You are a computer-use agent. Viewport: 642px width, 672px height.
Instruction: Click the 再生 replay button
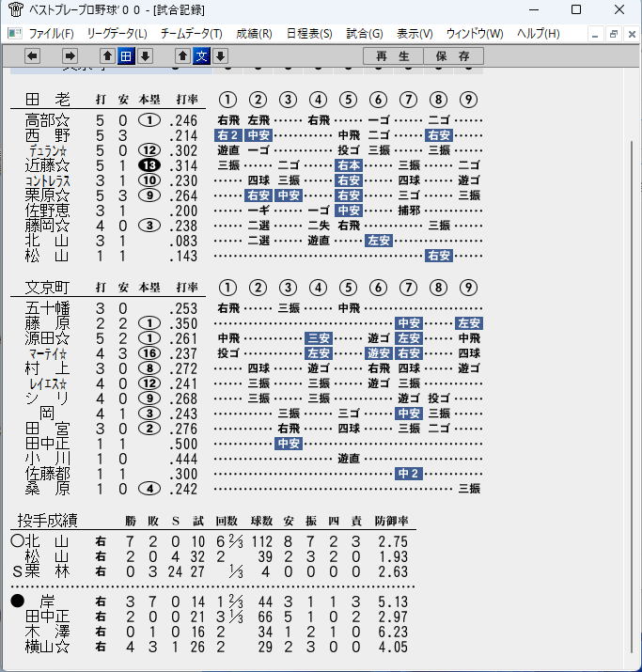click(x=393, y=56)
